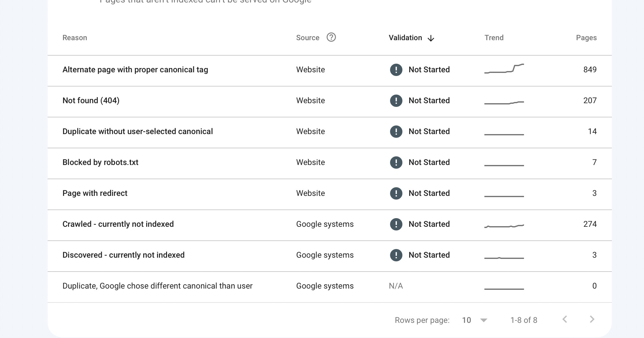View trend sparkline for Alternate page row
This screenshot has width=644, height=338.
(x=504, y=69)
